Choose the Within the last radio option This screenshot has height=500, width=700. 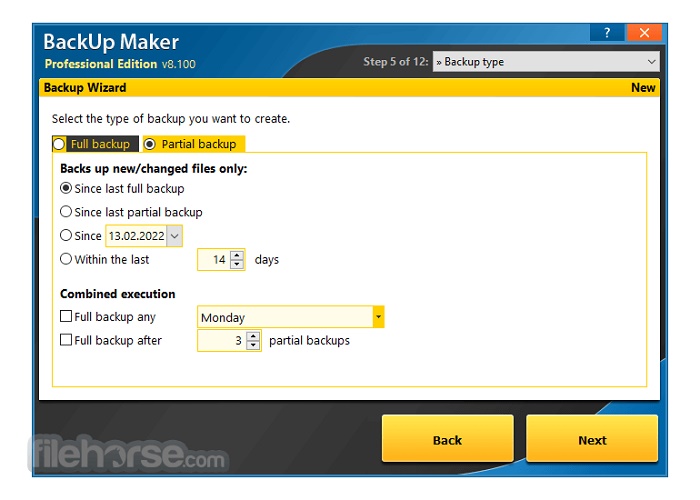[66, 259]
